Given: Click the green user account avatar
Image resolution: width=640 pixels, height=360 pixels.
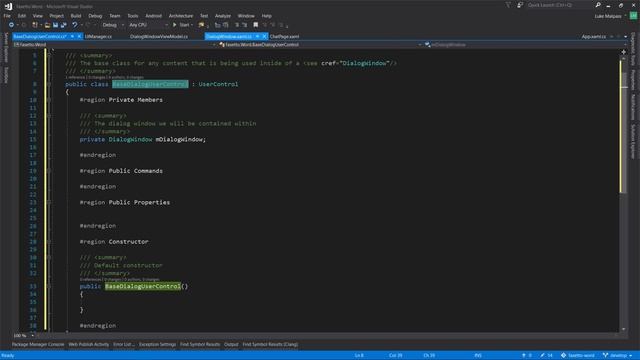Looking at the screenshot, I should pyautogui.click(x=633, y=16).
